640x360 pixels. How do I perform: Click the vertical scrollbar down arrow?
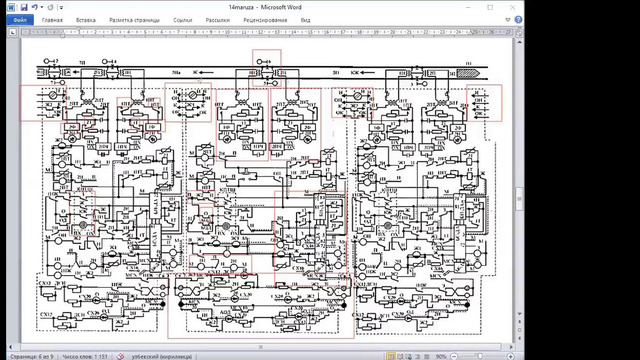click(519, 314)
